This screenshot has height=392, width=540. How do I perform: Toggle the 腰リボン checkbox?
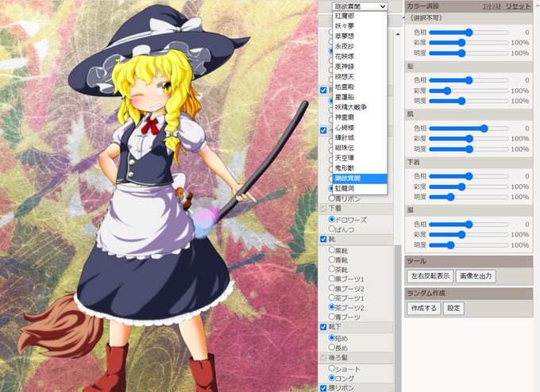323,388
